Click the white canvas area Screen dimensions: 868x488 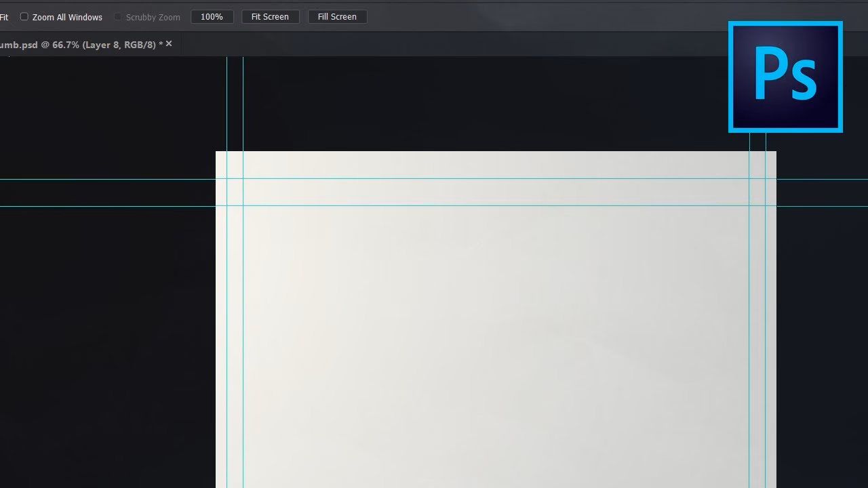tap(475, 339)
